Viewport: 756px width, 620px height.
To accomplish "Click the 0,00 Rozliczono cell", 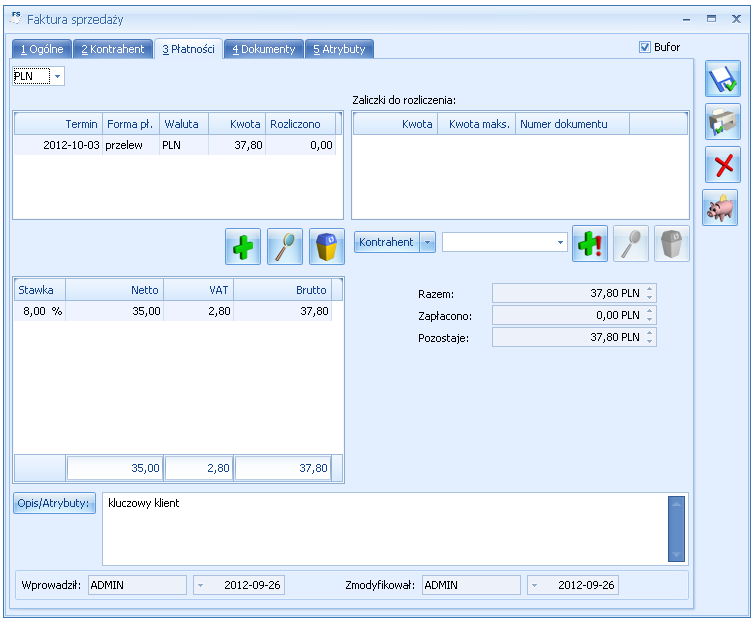I will tap(300, 145).
